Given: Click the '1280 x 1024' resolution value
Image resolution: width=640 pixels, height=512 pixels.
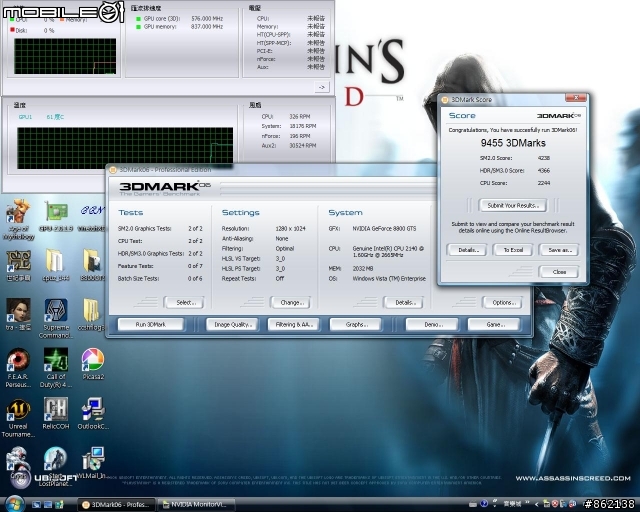Looking at the screenshot, I should [x=290, y=229].
